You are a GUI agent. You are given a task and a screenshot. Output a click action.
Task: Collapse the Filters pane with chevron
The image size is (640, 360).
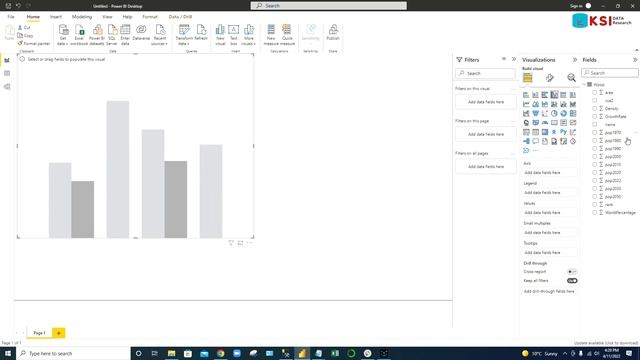tap(514, 60)
